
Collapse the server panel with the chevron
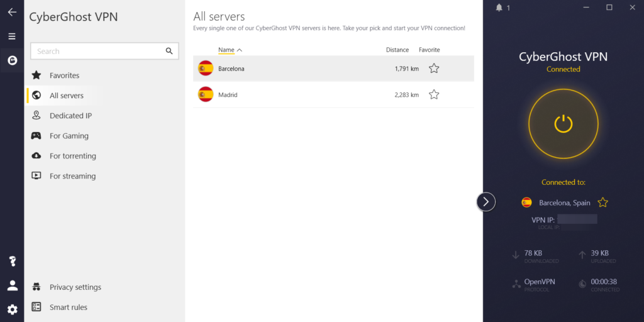click(486, 201)
